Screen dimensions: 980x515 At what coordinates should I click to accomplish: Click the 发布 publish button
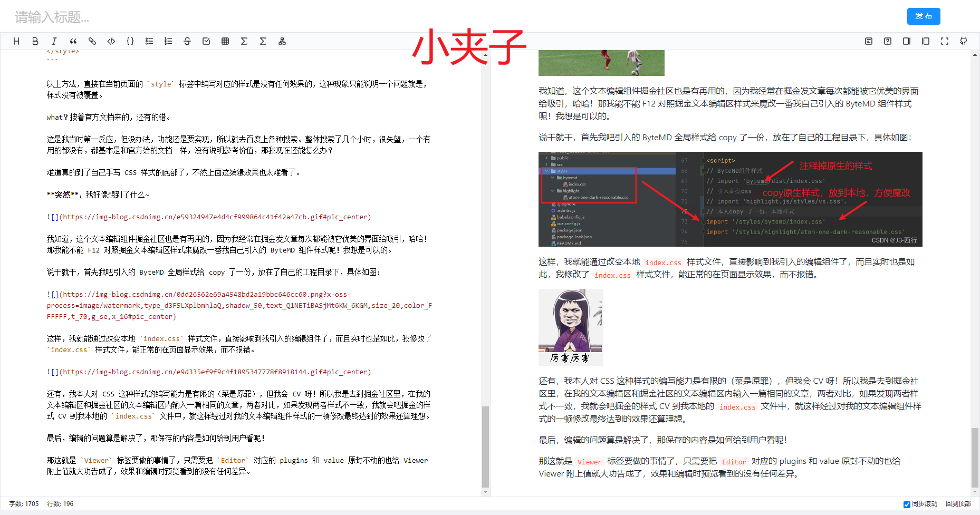(923, 16)
